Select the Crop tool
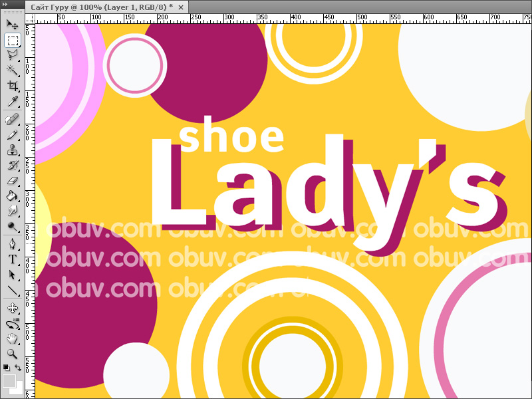This screenshot has height=399, width=532. (12, 86)
